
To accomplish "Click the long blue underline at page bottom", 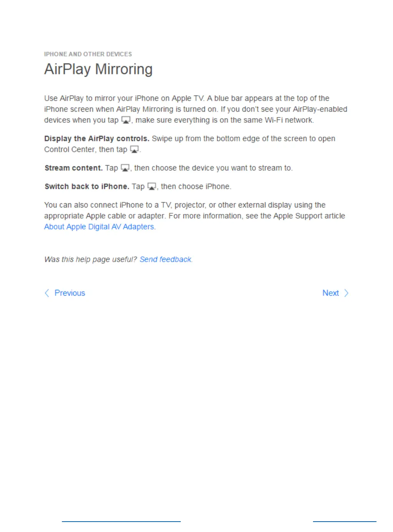I will click(121, 522).
